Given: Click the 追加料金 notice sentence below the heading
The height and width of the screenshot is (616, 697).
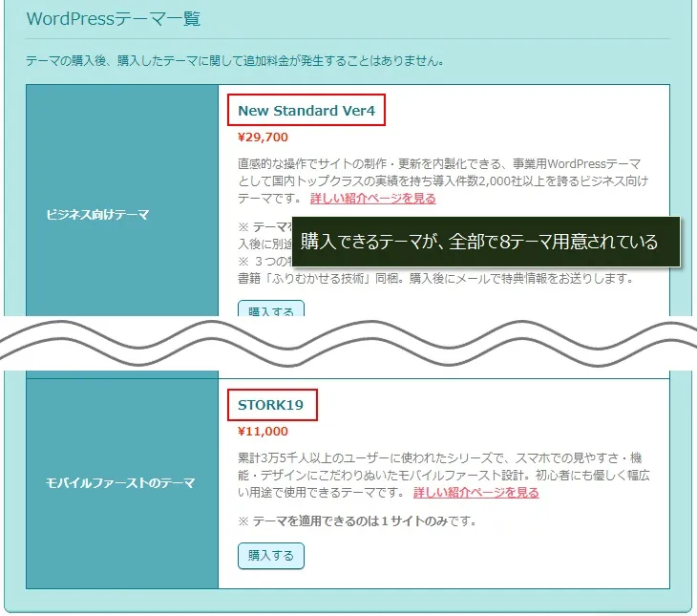Looking at the screenshot, I should [235, 60].
